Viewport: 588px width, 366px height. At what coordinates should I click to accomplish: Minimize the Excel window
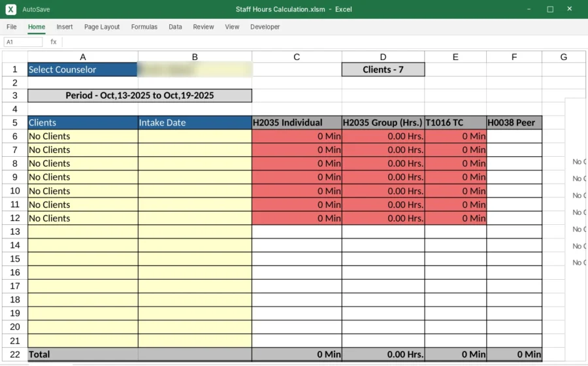click(529, 9)
